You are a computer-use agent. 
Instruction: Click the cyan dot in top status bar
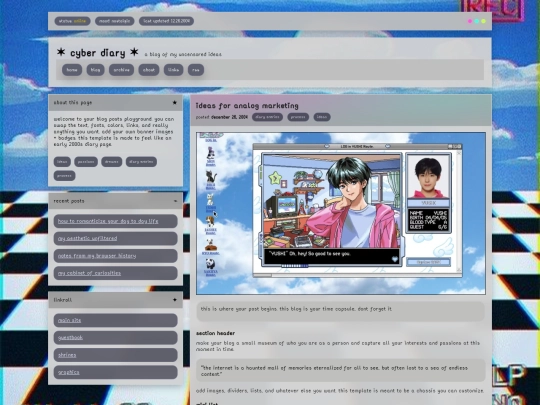(x=477, y=21)
